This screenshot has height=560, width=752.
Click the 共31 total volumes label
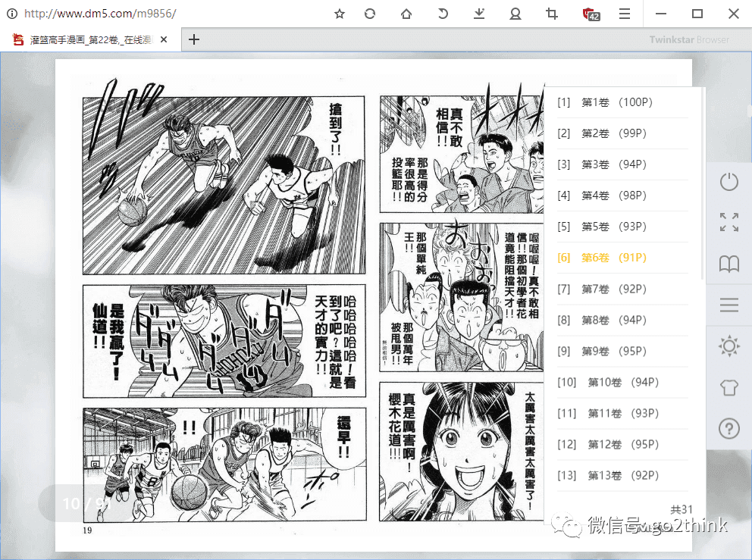tap(681, 510)
